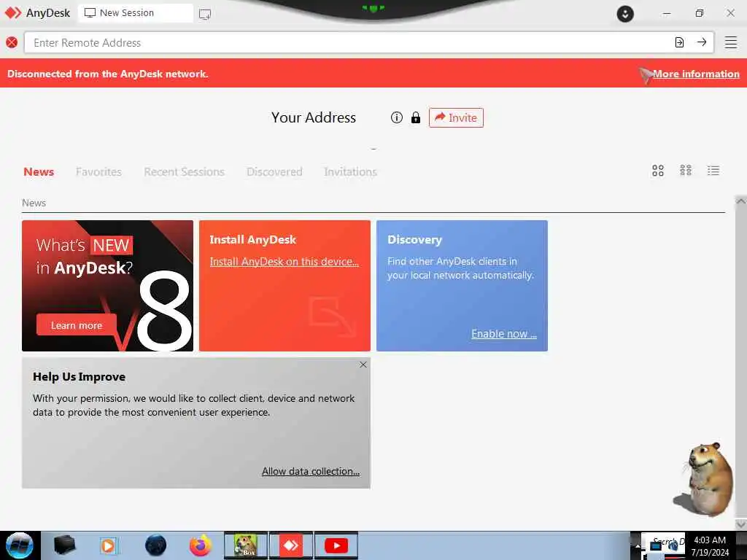Click the Install AnyDesk card heading

point(253,239)
